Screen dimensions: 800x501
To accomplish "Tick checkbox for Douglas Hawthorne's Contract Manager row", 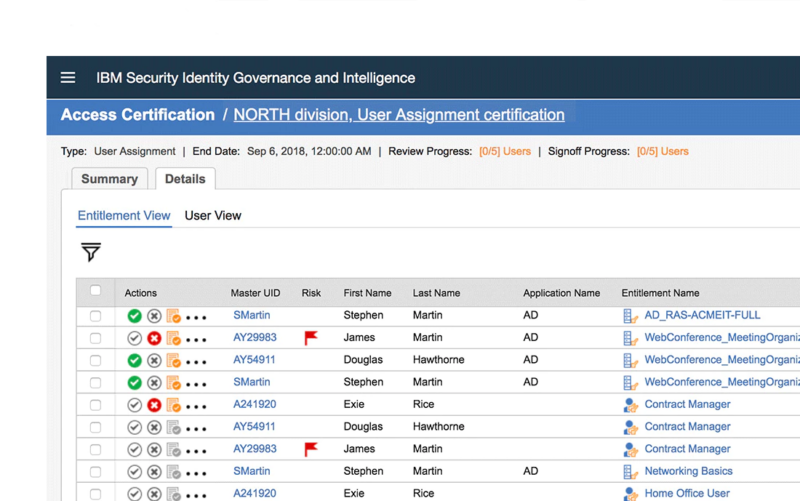I will [95, 428].
